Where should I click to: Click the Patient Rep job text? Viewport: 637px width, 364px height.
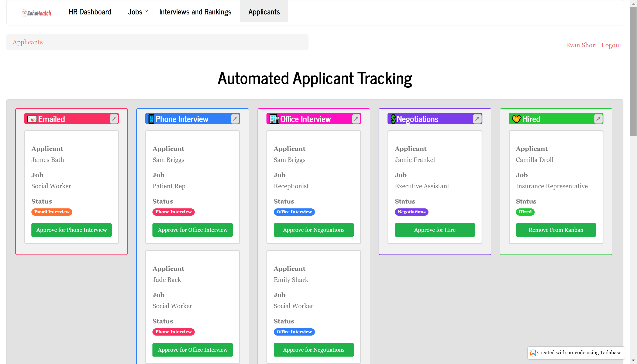tap(169, 186)
